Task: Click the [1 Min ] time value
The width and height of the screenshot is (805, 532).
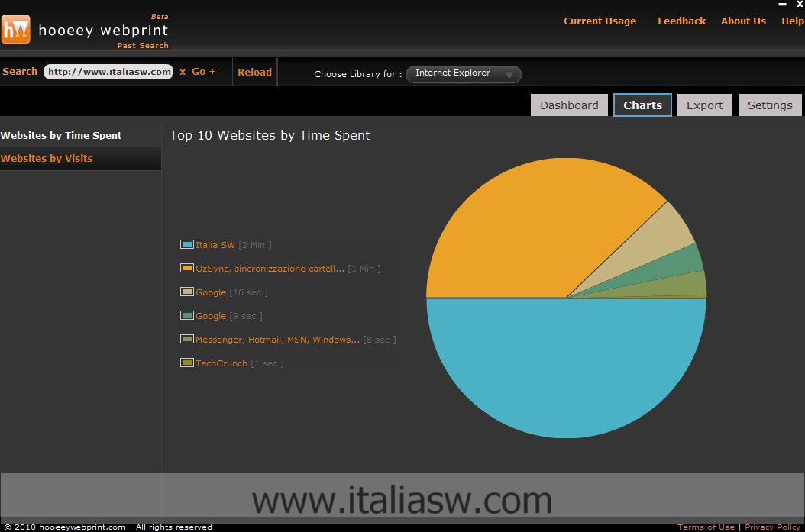Action: point(364,269)
